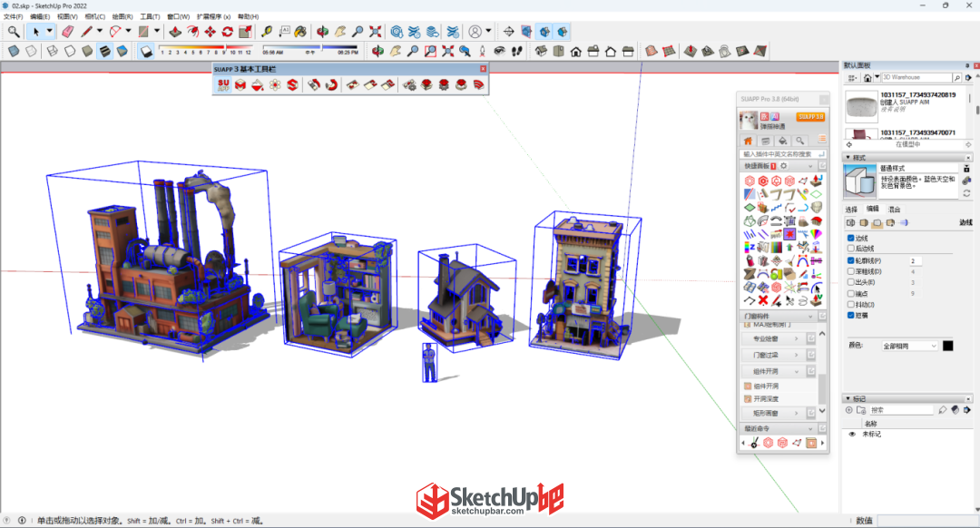Click the Search magnifier icon at far left
This screenshot has height=528, width=980.
point(14,31)
